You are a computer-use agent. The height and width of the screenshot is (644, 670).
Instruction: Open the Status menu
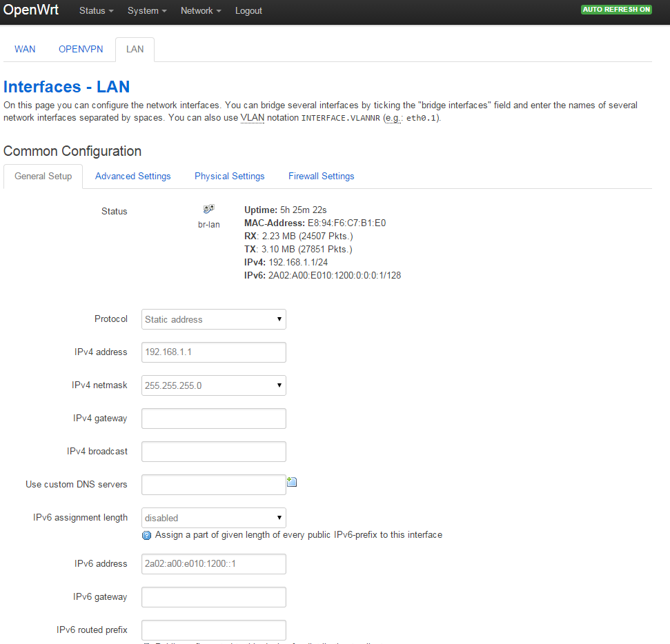[96, 11]
